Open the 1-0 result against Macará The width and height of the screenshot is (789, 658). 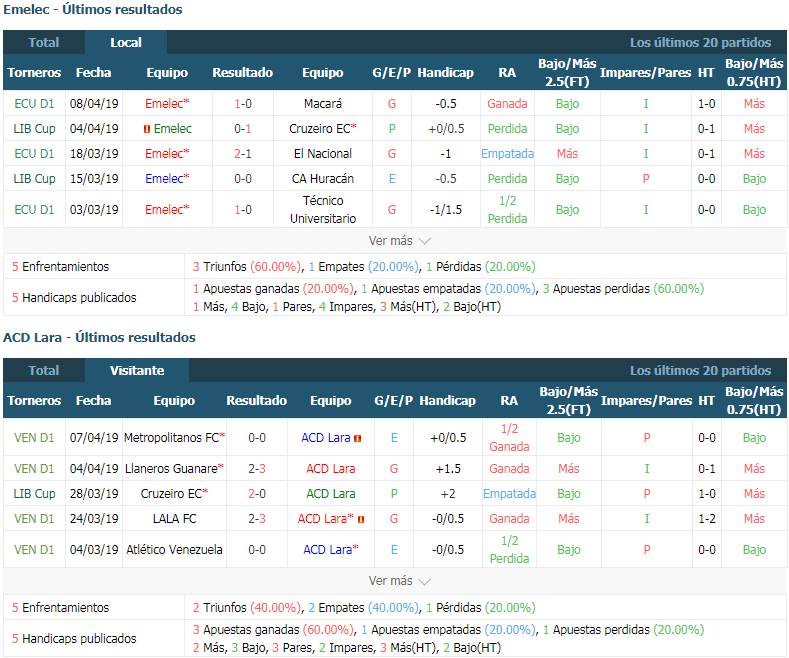tap(243, 104)
